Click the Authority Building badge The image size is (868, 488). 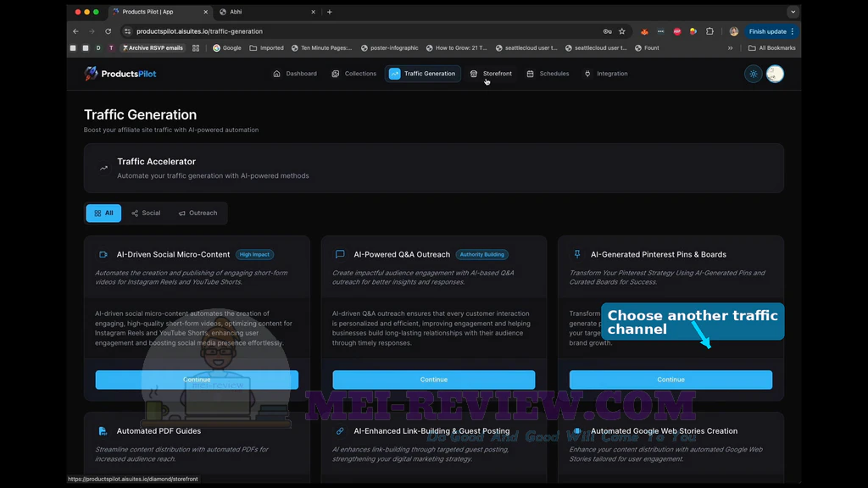(x=482, y=254)
